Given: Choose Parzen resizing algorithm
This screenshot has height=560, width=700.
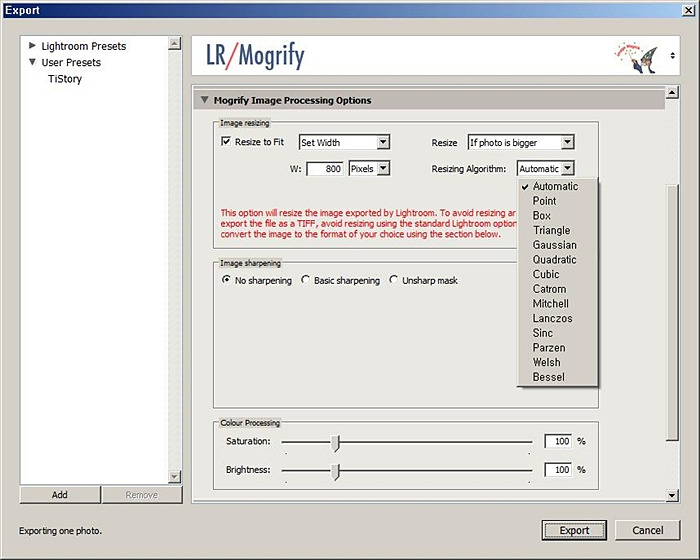Looking at the screenshot, I should pyautogui.click(x=557, y=348).
